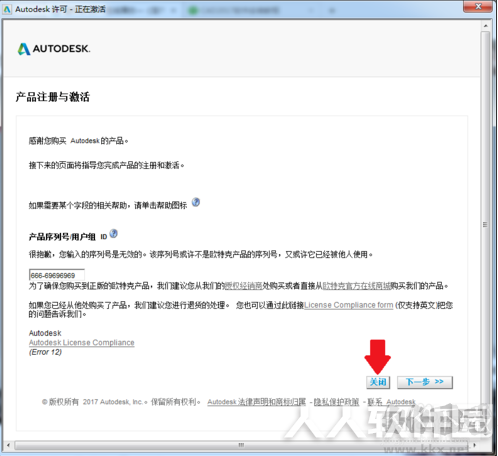This screenshot has width=498, height=456.
Task: Click the vertical scrollbar up arrow
Action: click(x=486, y=26)
